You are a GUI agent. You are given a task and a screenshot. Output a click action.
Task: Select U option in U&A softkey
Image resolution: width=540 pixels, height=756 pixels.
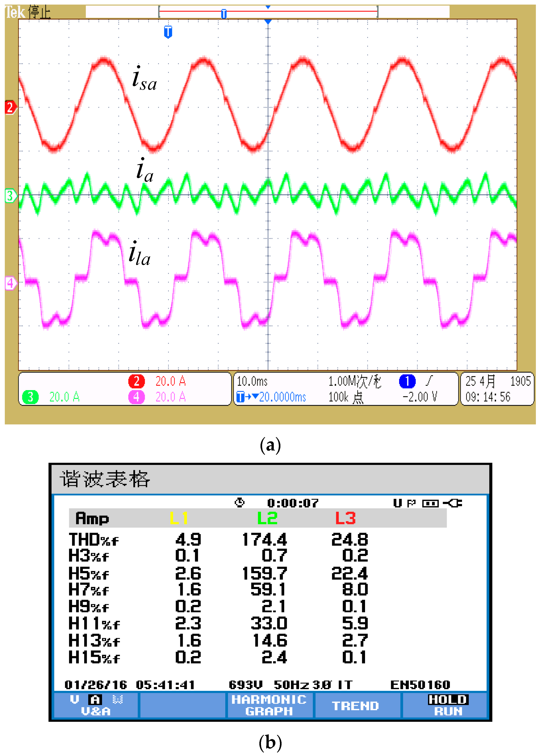click(x=75, y=700)
